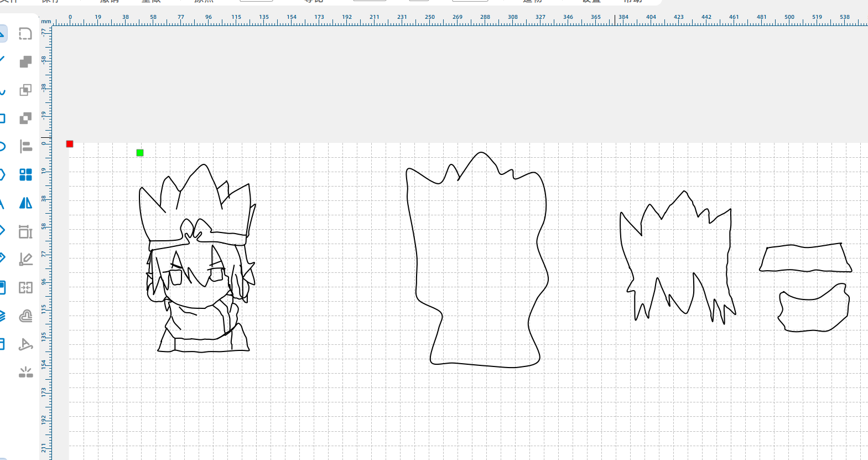Open the grid array tool

25,175
